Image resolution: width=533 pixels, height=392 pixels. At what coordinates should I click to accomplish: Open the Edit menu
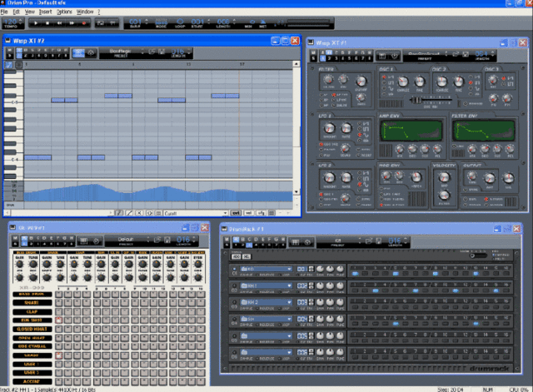pos(16,12)
